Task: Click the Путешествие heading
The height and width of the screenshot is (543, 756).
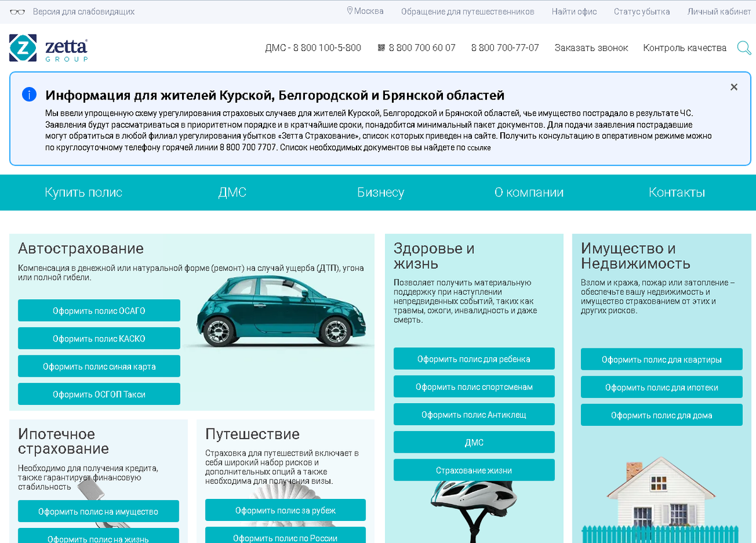Action: (252, 433)
